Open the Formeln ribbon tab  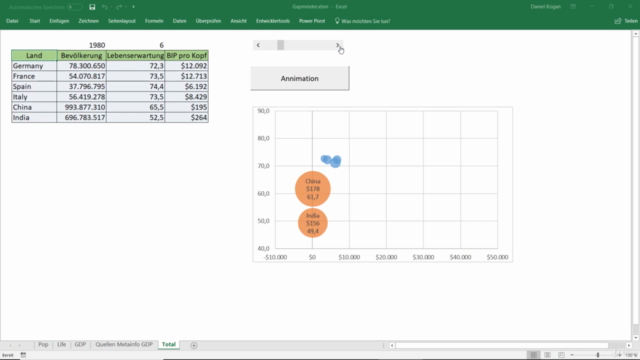pyautogui.click(x=154, y=21)
